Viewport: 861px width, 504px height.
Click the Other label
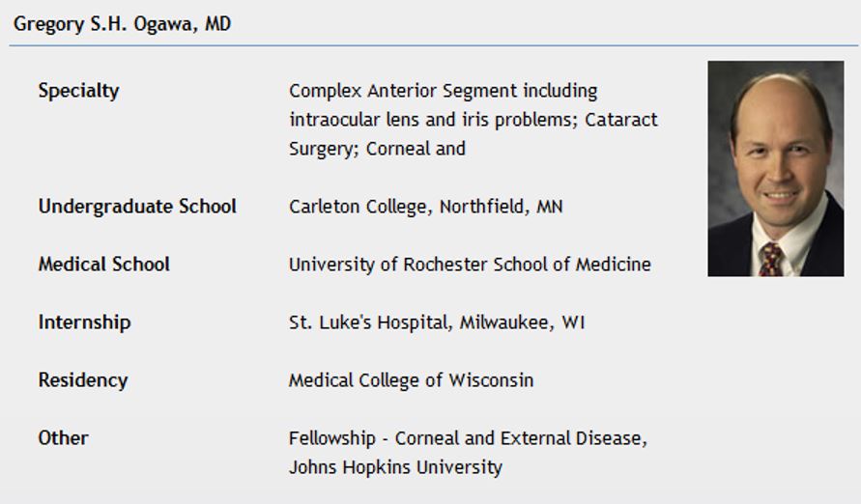click(x=63, y=438)
